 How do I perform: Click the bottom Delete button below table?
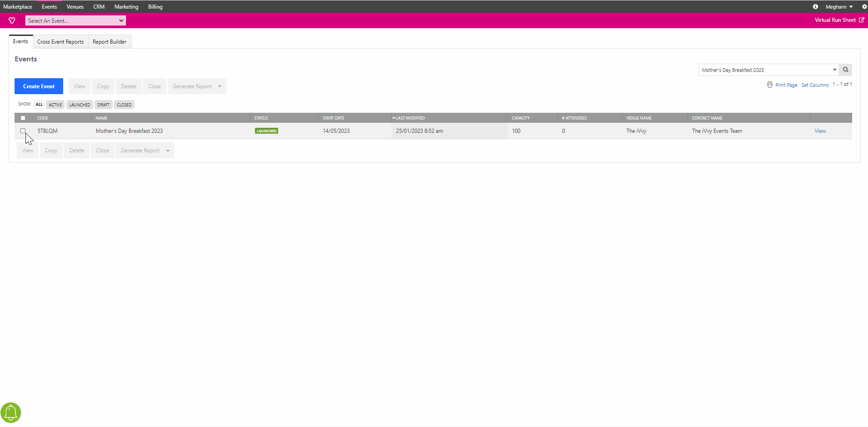point(77,151)
